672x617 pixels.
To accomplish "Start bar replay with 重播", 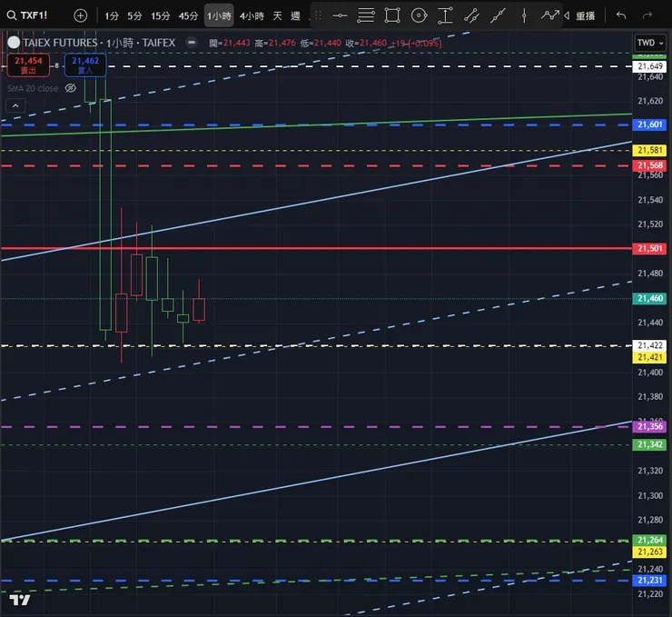I will click(580, 16).
